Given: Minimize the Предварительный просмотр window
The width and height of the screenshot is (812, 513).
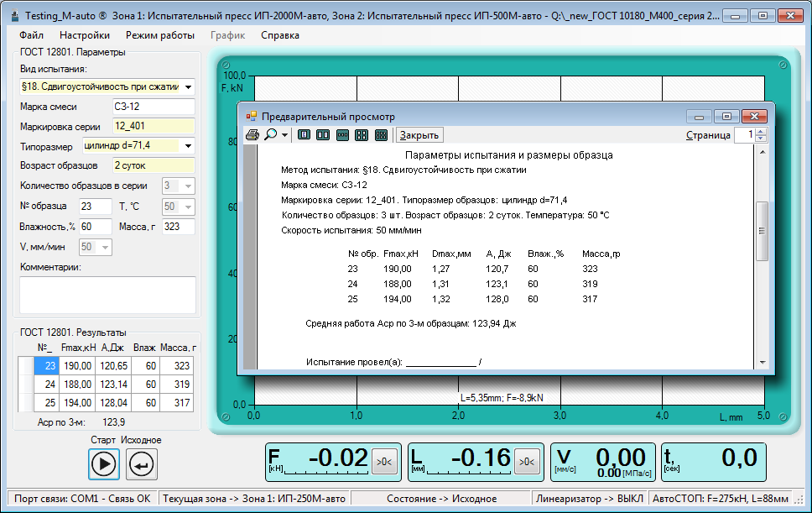Looking at the screenshot, I should click(x=699, y=116).
